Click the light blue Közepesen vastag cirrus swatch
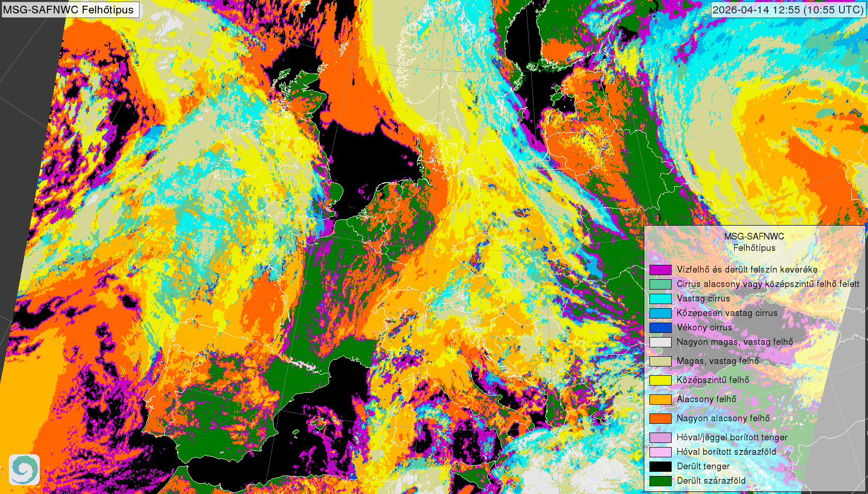This screenshot has width=868, height=494. pos(660,313)
